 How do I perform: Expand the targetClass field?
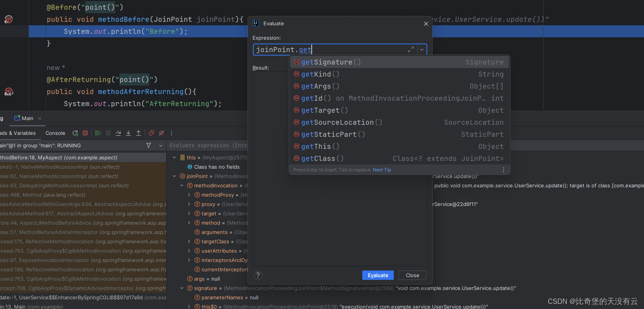[x=189, y=241]
